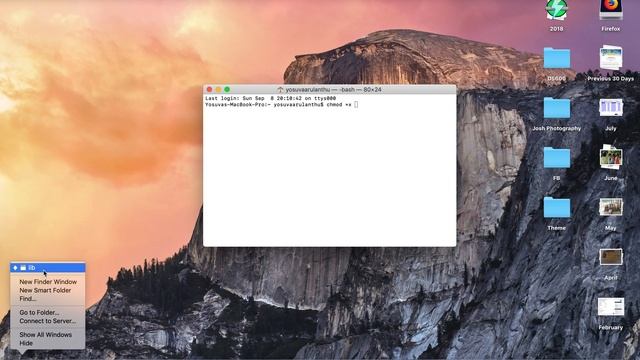Select the DS606 folder on the desktop

[557, 58]
